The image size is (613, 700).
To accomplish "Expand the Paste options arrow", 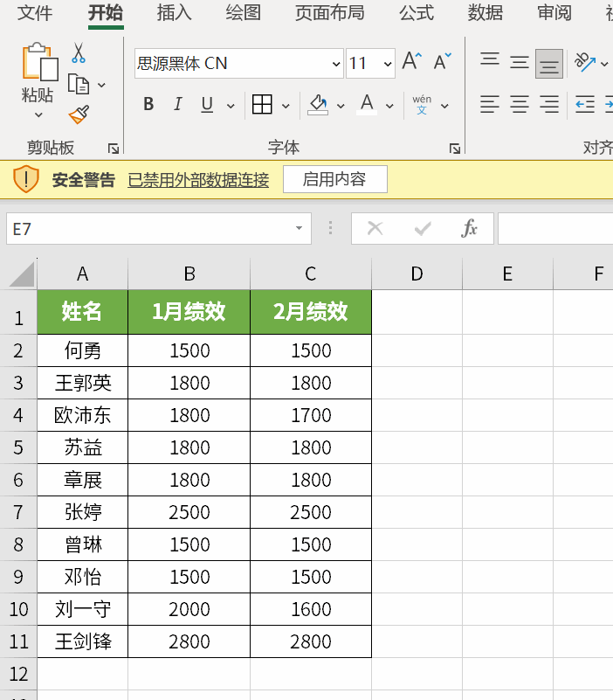I will 38,115.
